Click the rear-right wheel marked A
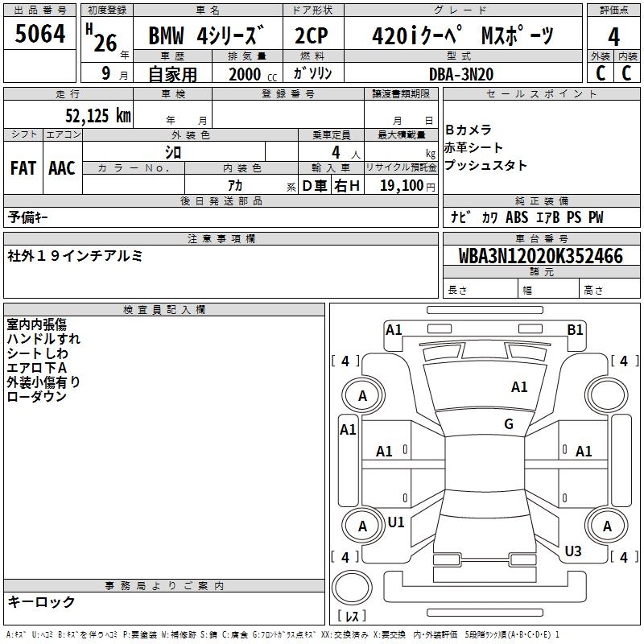644x644 pixels. (607, 526)
